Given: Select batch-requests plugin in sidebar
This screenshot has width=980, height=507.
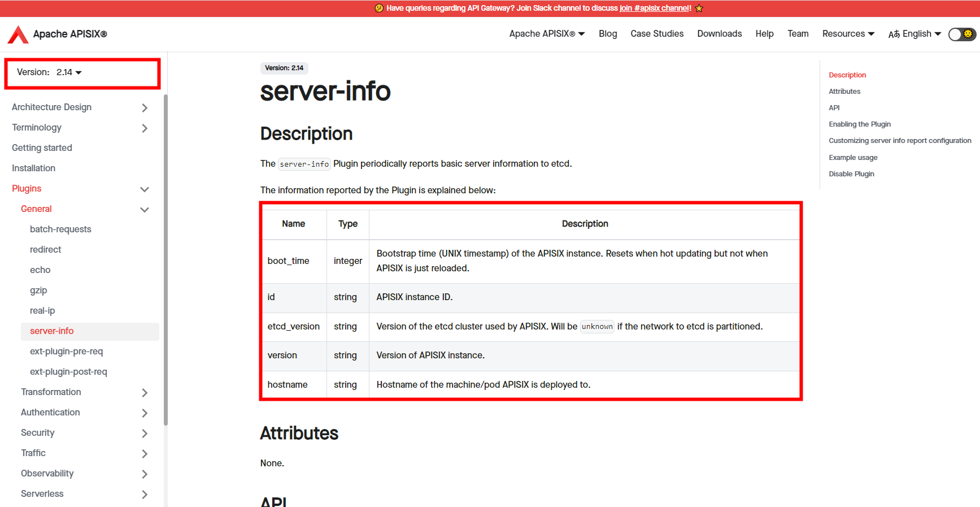Looking at the screenshot, I should pos(60,229).
